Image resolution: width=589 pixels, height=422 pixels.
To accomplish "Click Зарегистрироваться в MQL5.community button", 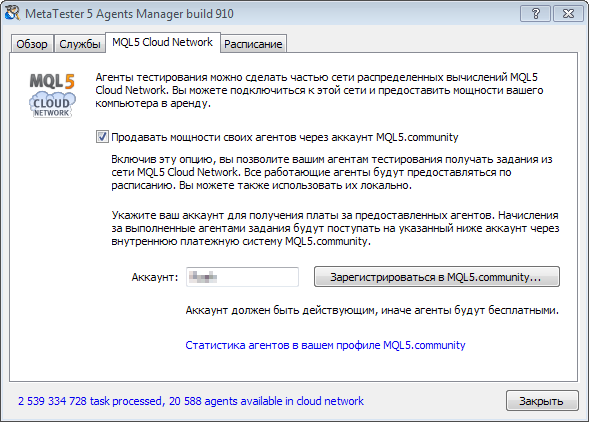I will point(436,277).
